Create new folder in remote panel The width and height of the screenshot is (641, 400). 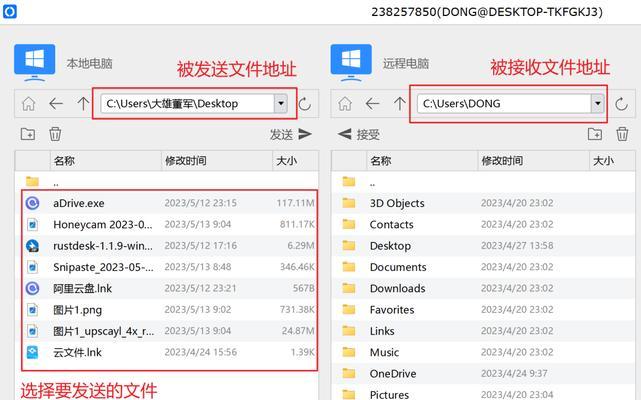coord(595,134)
